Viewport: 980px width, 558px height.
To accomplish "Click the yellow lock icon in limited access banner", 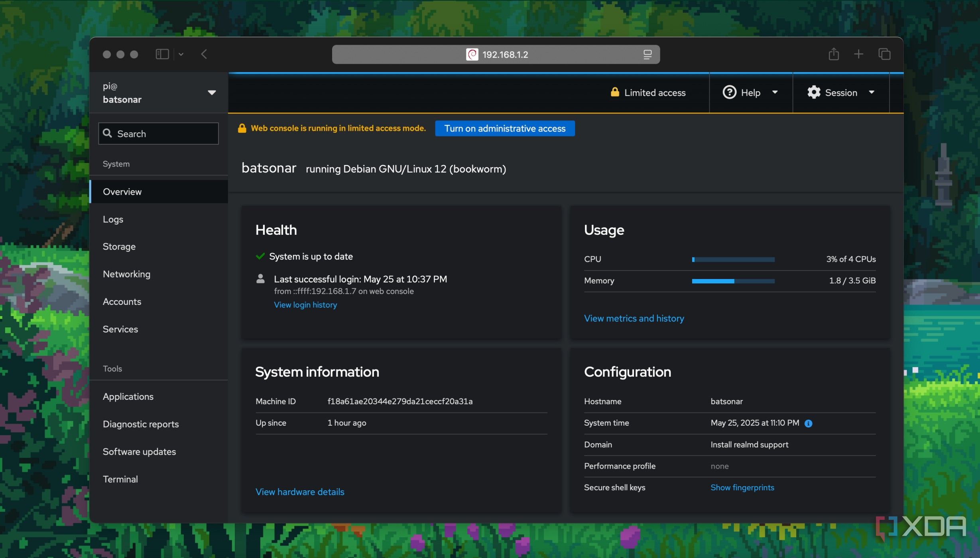I will (x=242, y=128).
